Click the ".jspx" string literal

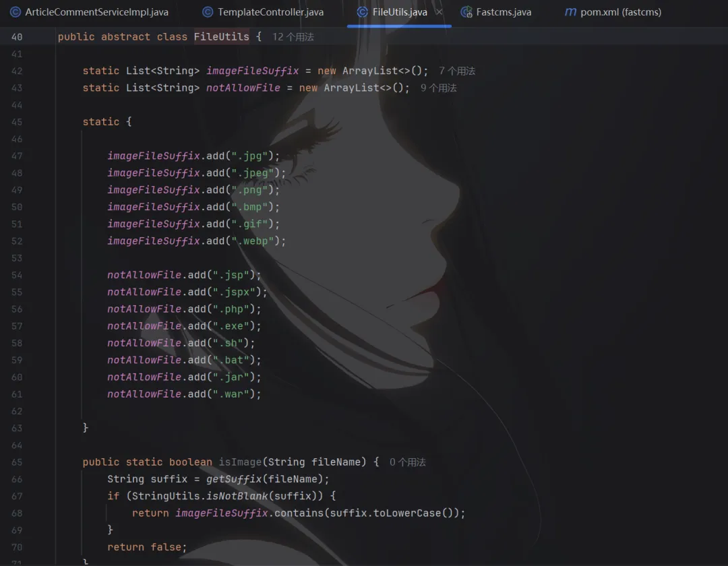[234, 292]
